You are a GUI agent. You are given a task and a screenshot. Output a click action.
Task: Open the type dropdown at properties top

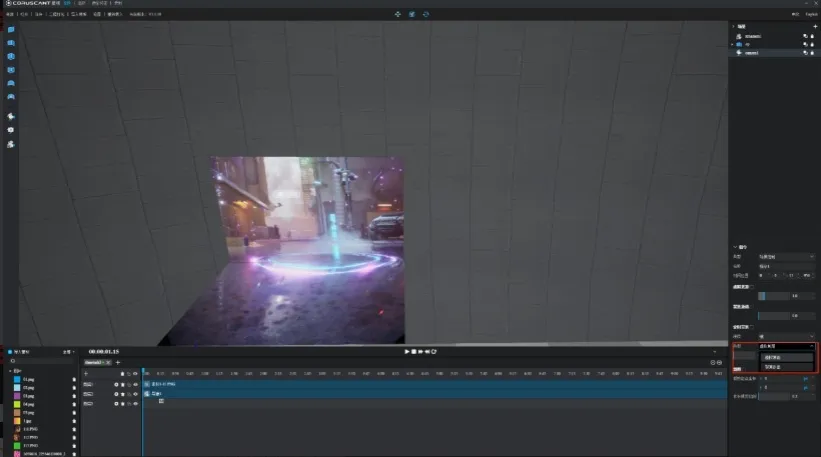tap(786, 257)
